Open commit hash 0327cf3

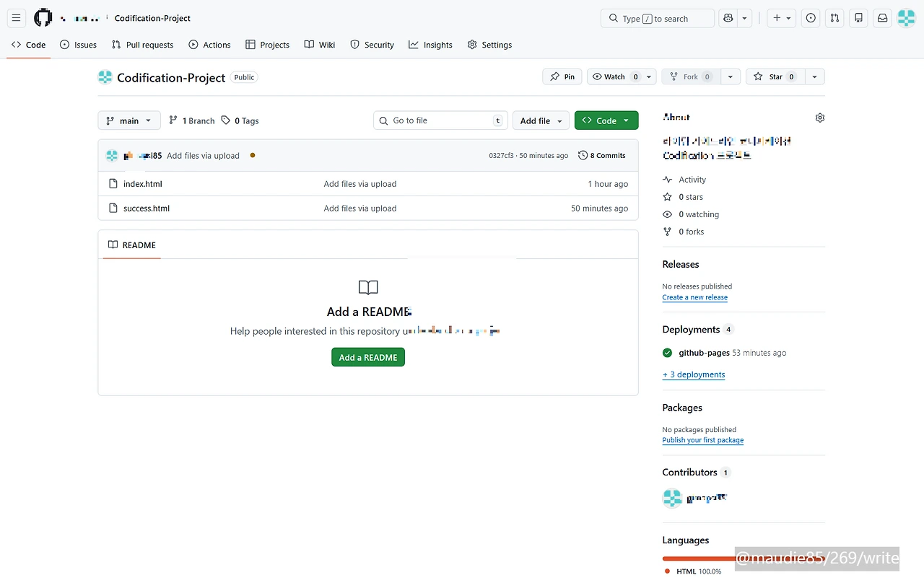501,156
